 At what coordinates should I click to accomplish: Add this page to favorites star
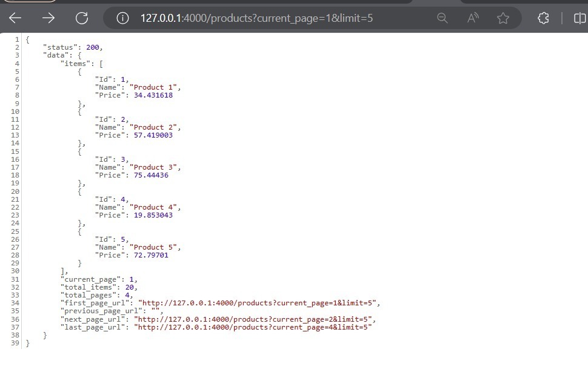(503, 18)
